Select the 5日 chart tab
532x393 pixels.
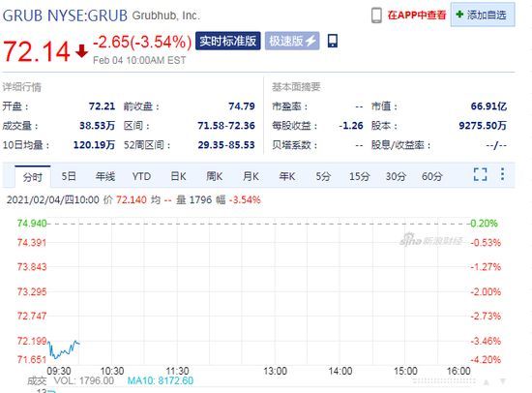tap(69, 176)
